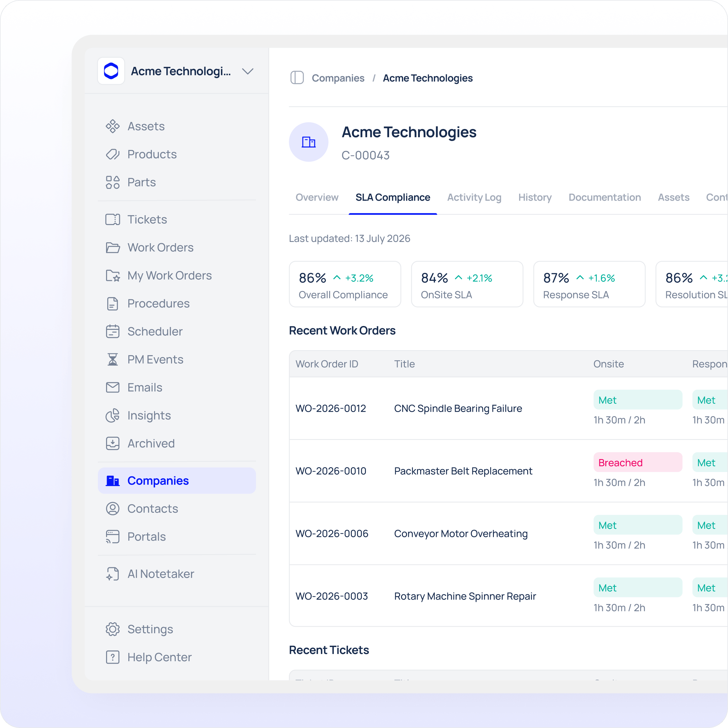Navigate to Work Orders label

160,248
